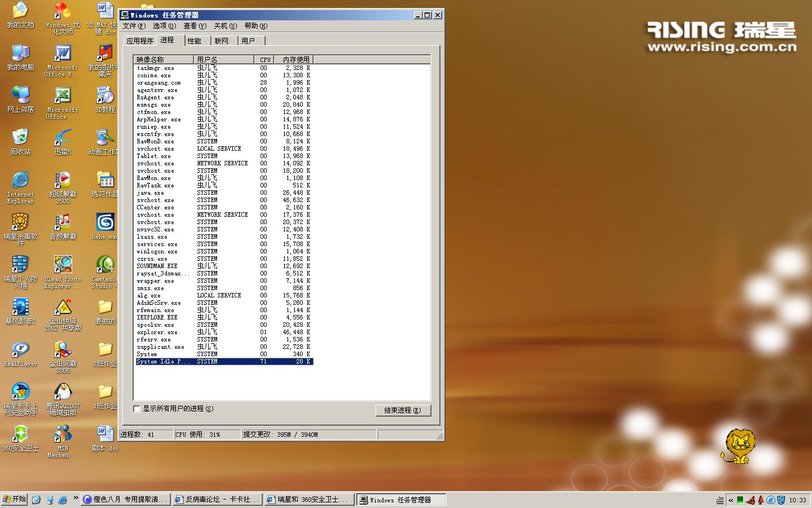The image size is (812, 508).
Task: Switch to the 联网 tab
Action: tap(222, 41)
